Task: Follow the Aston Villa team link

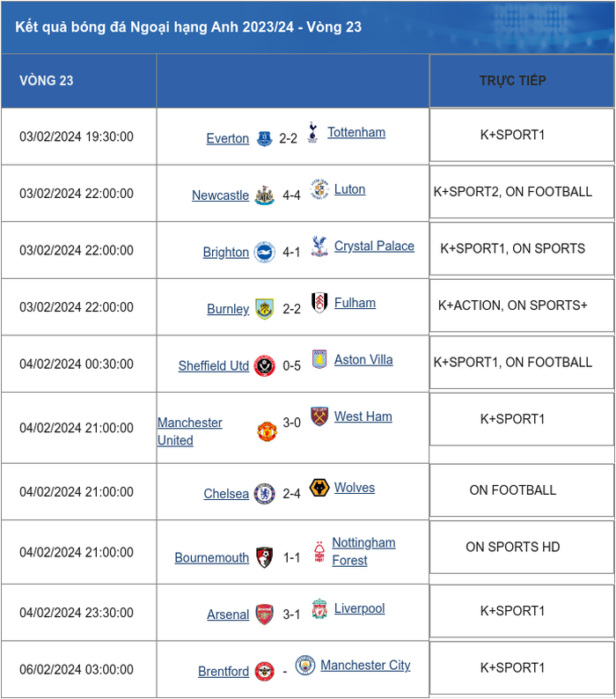Action: (363, 360)
